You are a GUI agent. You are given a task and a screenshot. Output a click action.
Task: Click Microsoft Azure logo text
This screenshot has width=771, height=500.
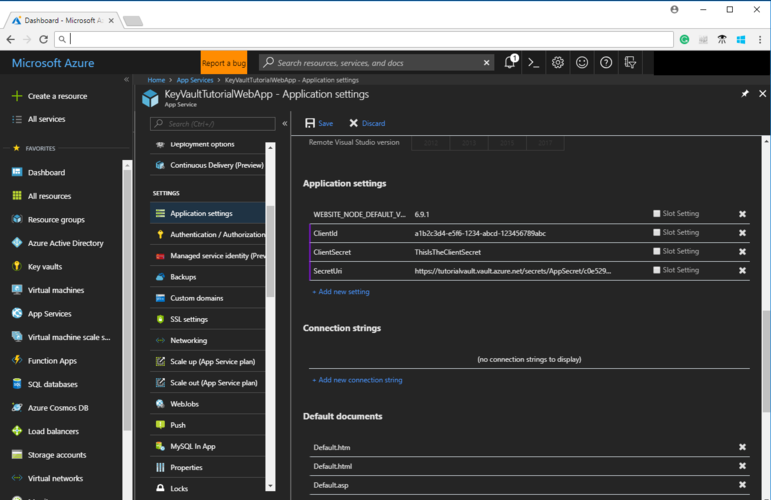(53, 63)
